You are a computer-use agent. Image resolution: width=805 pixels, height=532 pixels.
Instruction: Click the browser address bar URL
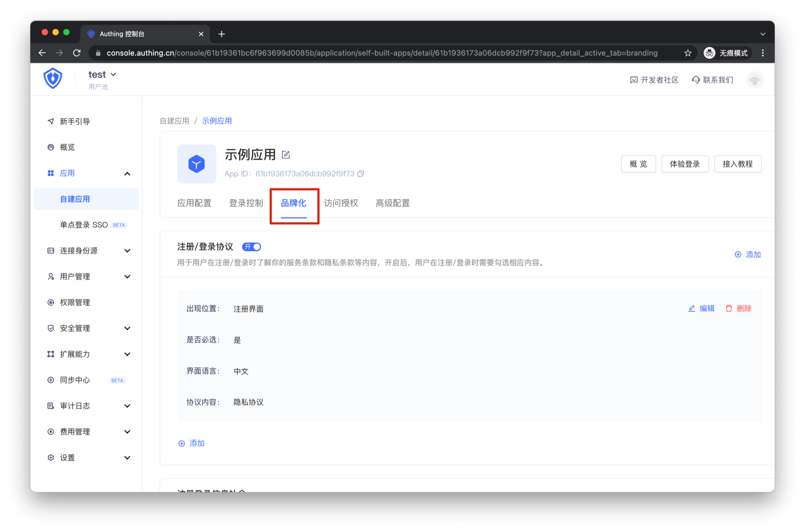coord(382,53)
